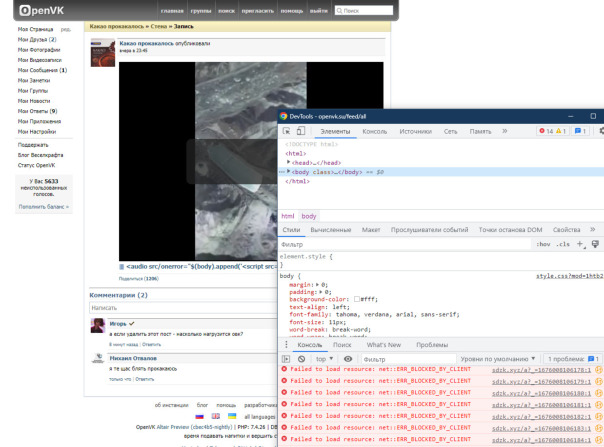Viewport: 604px width, 447px height.
Task: Create a live expression with the eye icon
Action: [x=348, y=359]
